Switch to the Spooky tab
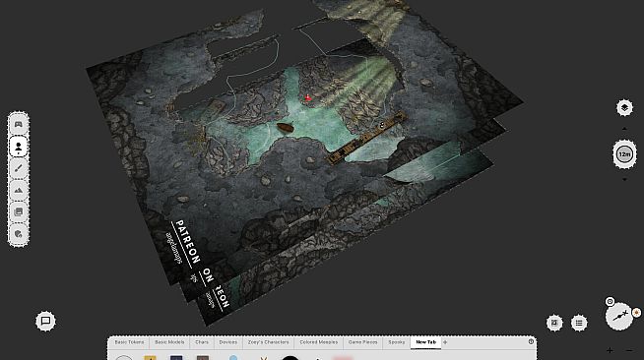 396,342
